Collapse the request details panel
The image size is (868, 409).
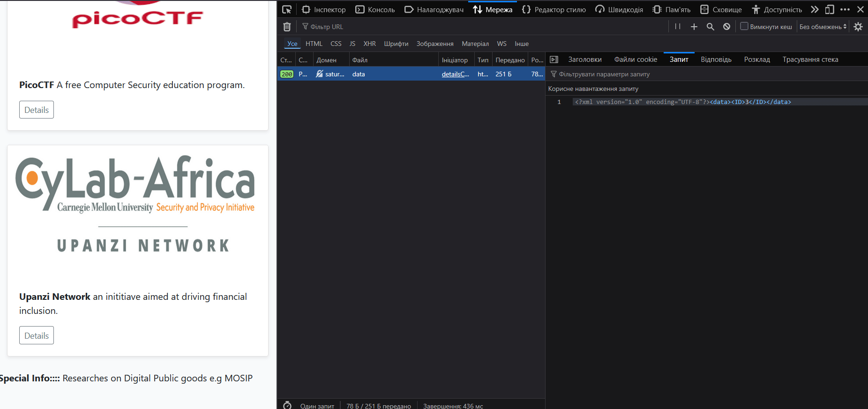pos(554,59)
